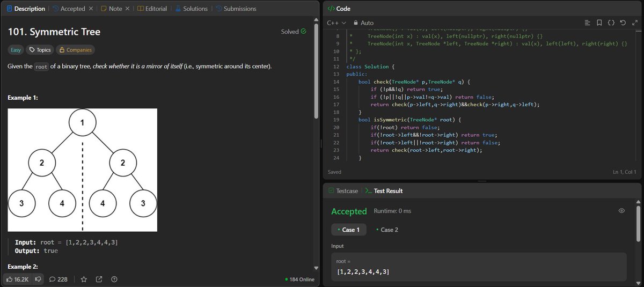Switch to the Testcase tab

click(x=343, y=190)
